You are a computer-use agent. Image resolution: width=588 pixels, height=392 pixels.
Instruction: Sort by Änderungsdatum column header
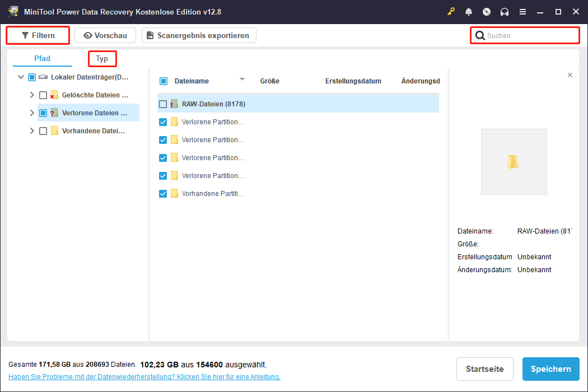click(x=421, y=81)
